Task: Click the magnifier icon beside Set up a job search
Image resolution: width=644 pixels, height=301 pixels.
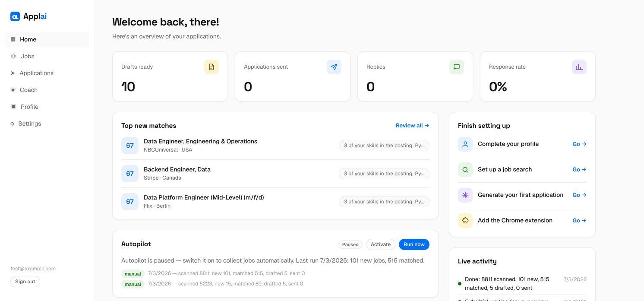Action: pos(465,170)
